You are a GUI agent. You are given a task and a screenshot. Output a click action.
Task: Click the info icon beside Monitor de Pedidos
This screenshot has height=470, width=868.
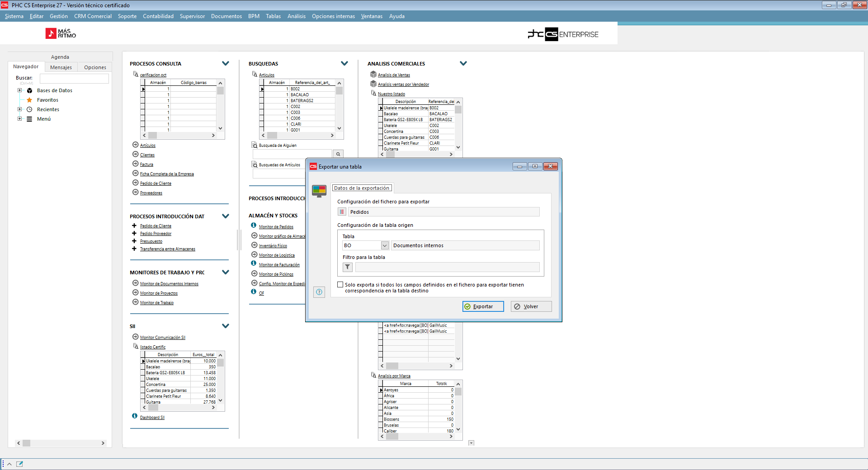coord(254,225)
